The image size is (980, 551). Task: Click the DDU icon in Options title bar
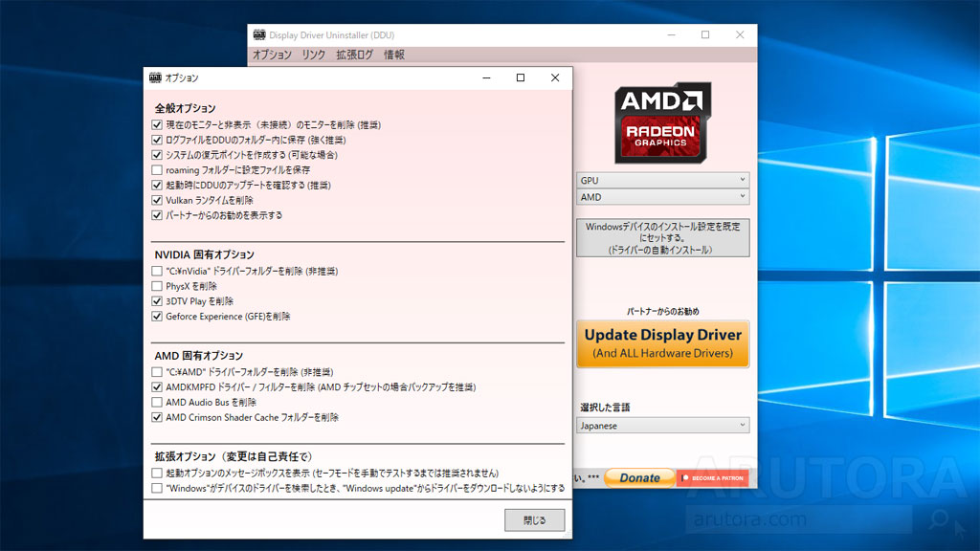155,77
